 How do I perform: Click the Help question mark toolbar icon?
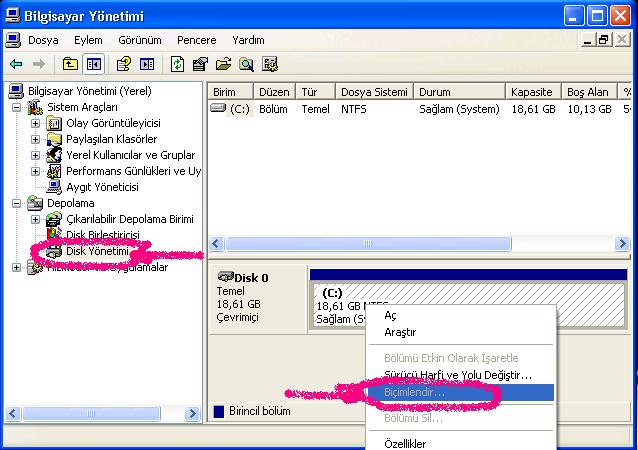tap(123, 64)
